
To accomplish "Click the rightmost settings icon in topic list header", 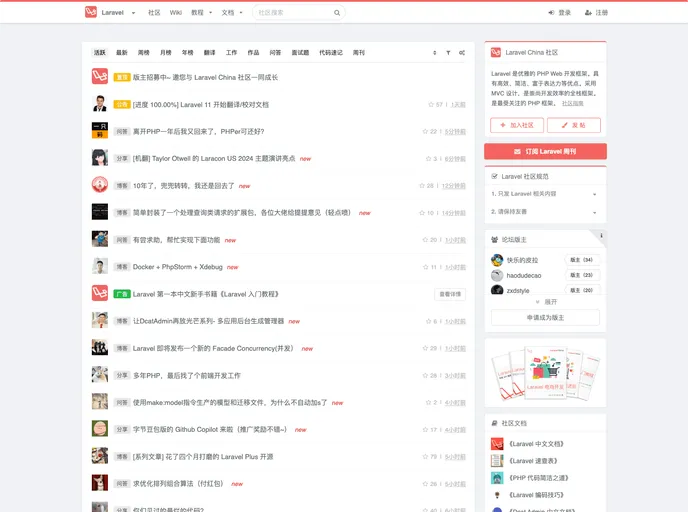I will tap(462, 53).
